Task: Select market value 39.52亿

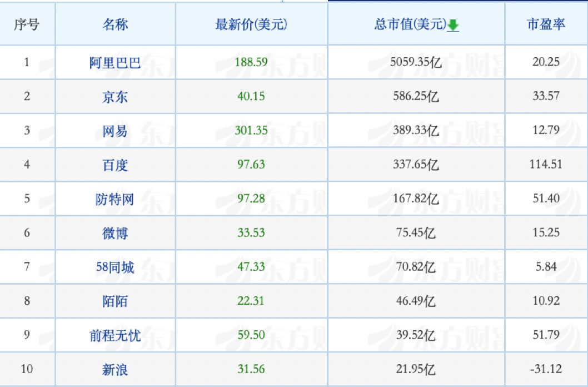Action: coord(416,335)
